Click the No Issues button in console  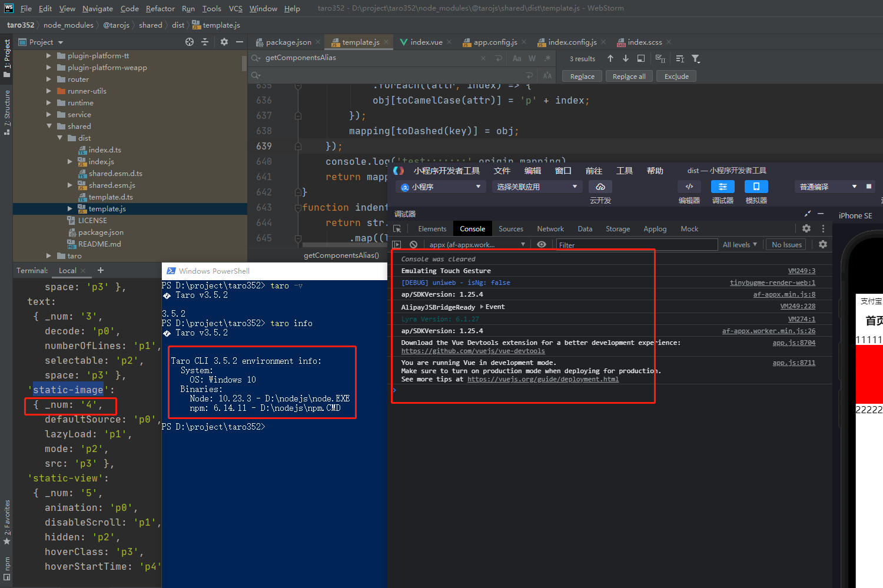tap(786, 244)
